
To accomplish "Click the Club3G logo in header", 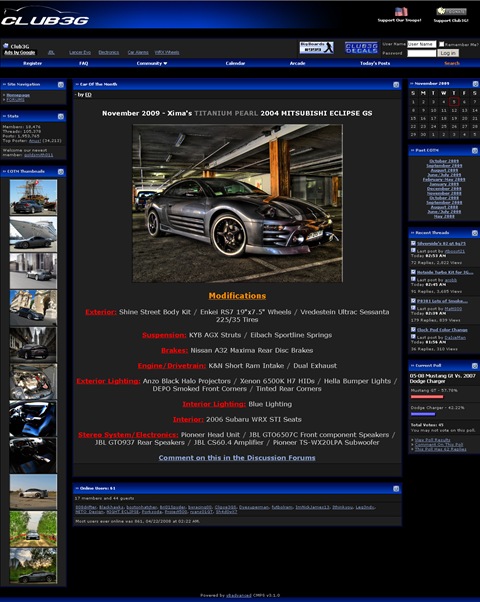I will (x=45, y=17).
